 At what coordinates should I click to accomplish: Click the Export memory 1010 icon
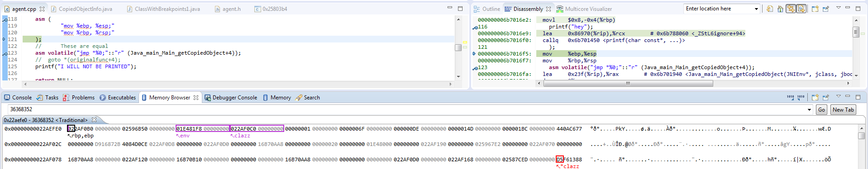coord(801,97)
